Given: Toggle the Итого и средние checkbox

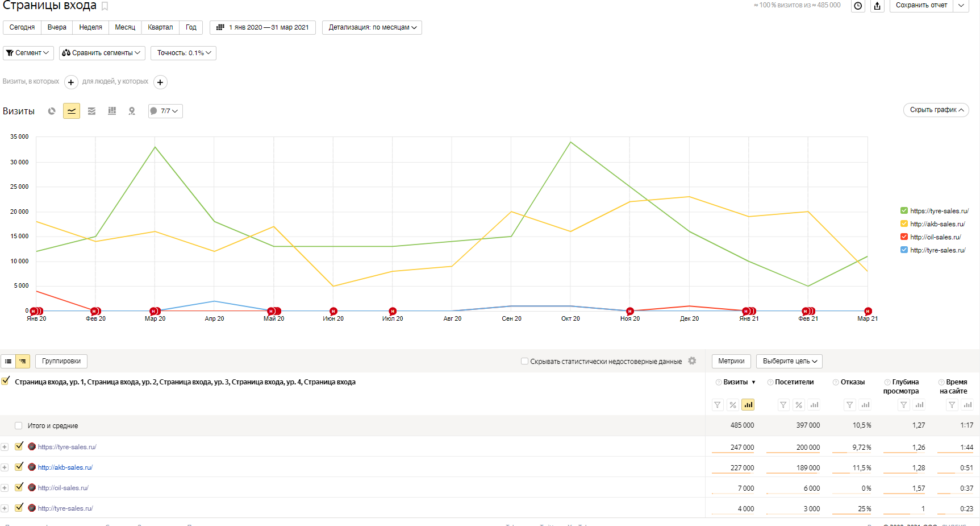Looking at the screenshot, I should pyautogui.click(x=19, y=425).
